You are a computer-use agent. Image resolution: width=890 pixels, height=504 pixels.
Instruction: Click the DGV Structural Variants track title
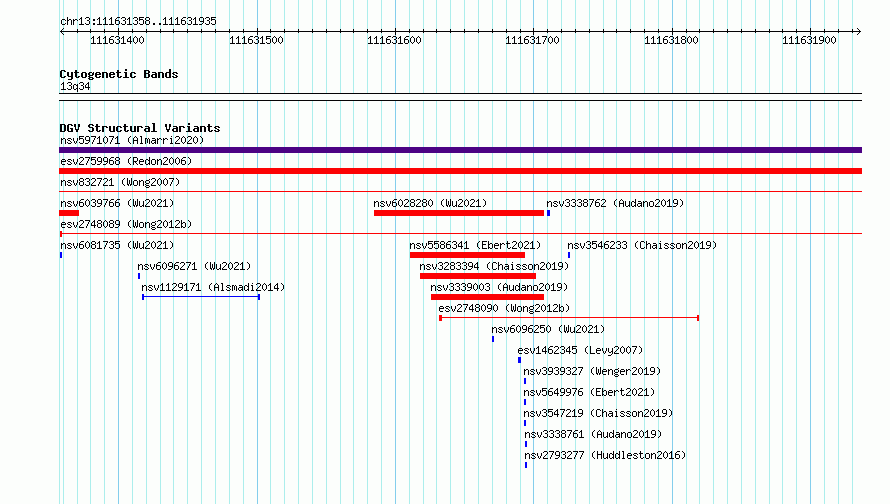tap(140, 128)
